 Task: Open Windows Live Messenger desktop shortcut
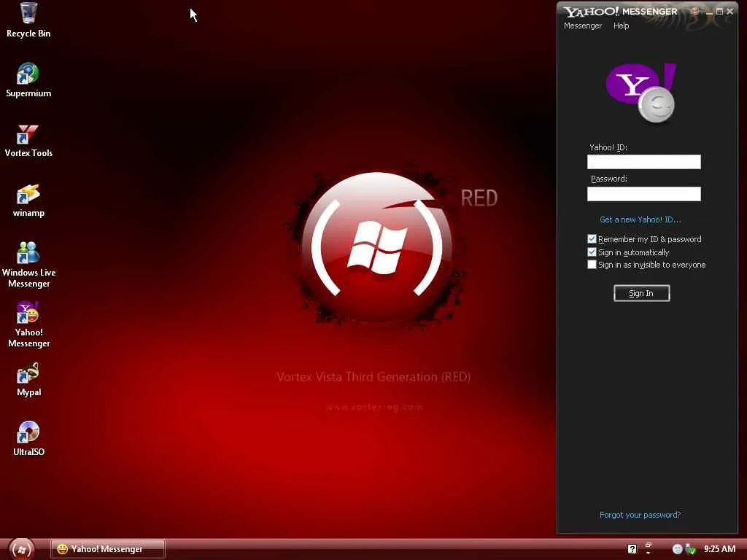[28, 264]
